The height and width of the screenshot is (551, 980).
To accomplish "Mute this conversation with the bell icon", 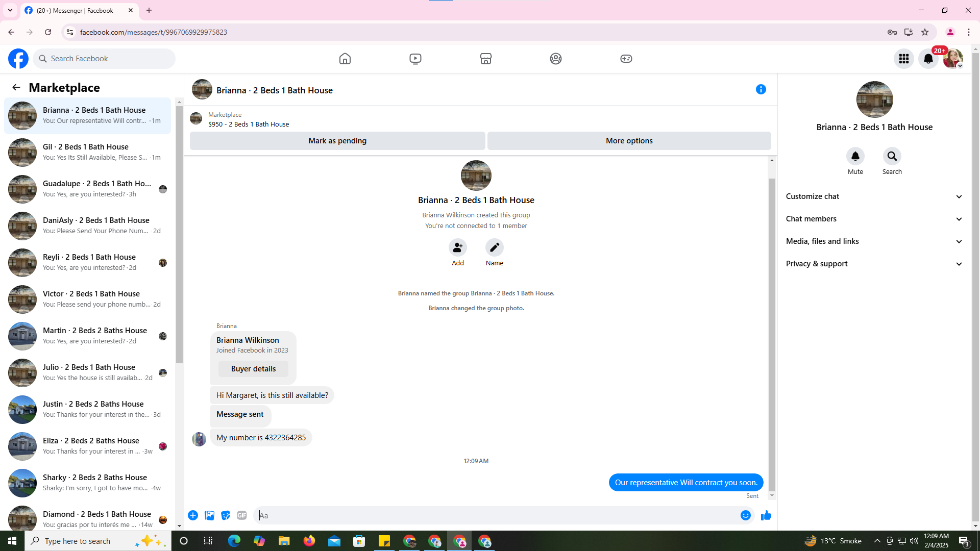I will (x=855, y=156).
